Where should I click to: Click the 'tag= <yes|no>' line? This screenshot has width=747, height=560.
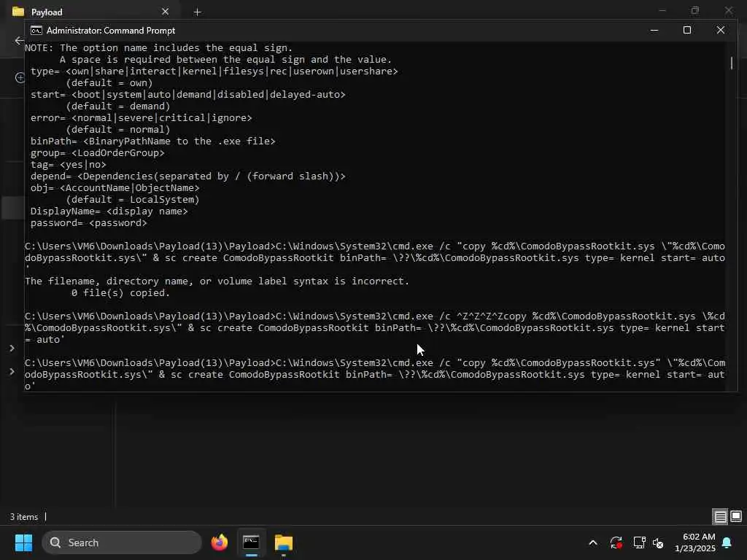[x=68, y=165]
